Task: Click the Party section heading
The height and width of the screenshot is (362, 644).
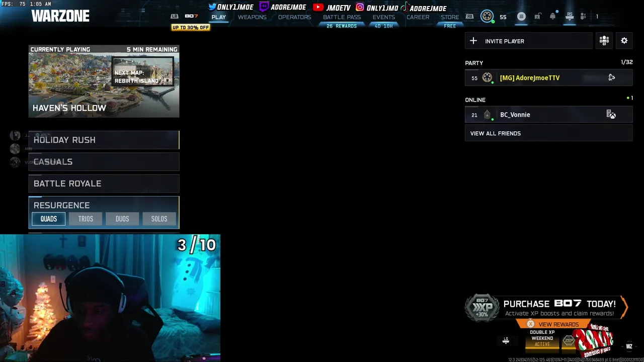Action: pos(474,63)
